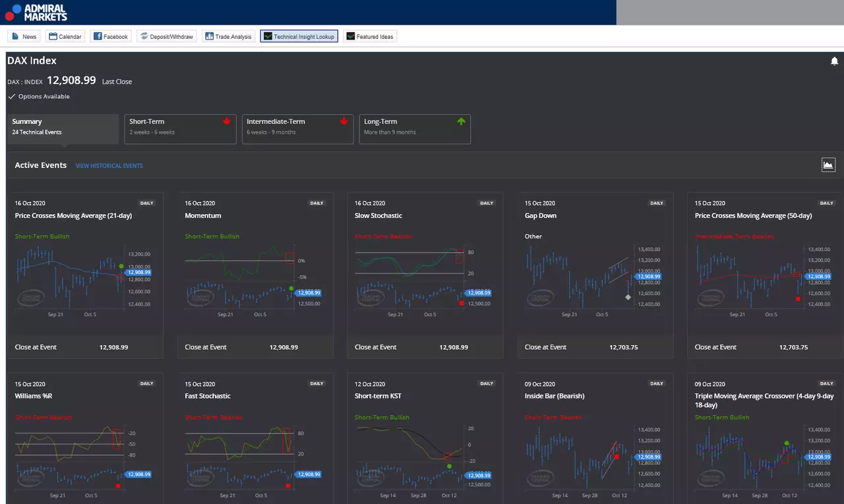Open the Fast Stochastic event chart
Screen dimensions: 844x504
click(x=255, y=461)
